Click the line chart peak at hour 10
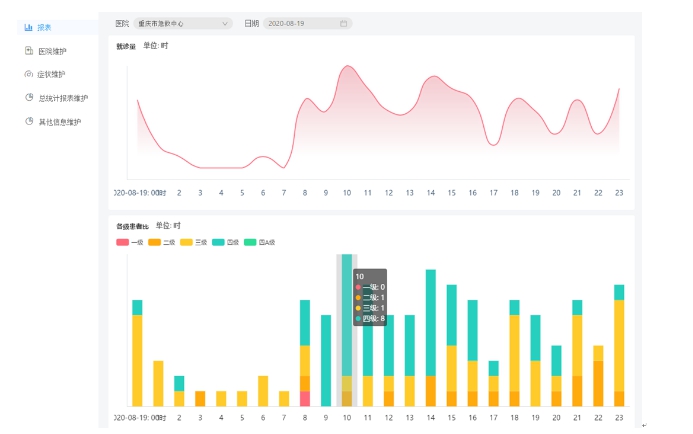The image size is (693, 434). pos(347,67)
